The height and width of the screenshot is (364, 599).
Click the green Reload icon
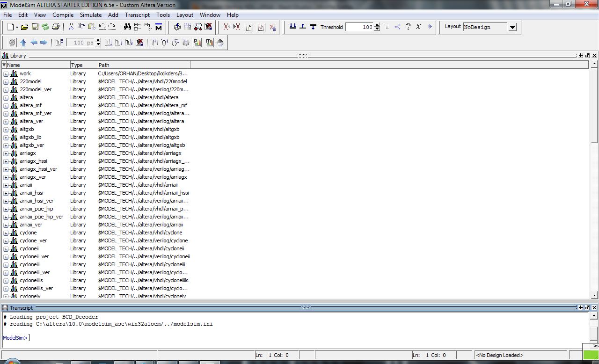tap(45, 27)
